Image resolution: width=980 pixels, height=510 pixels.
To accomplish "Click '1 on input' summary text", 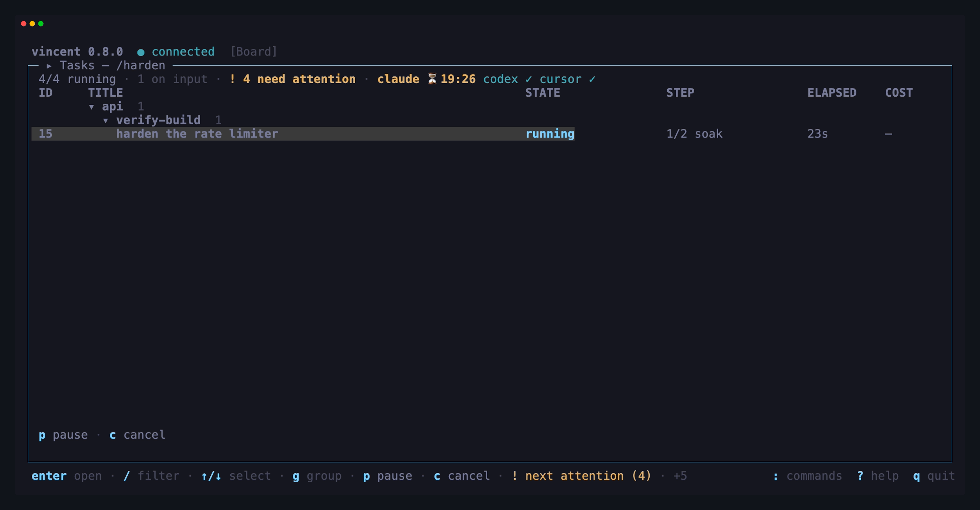I will click(172, 79).
